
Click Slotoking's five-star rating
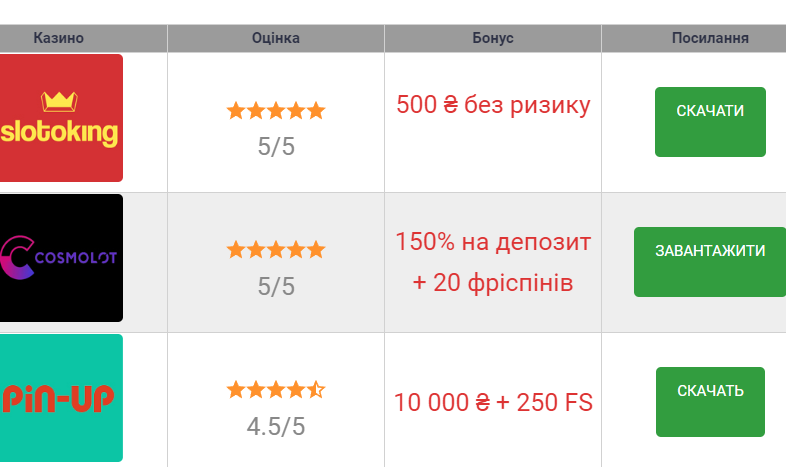click(276, 110)
